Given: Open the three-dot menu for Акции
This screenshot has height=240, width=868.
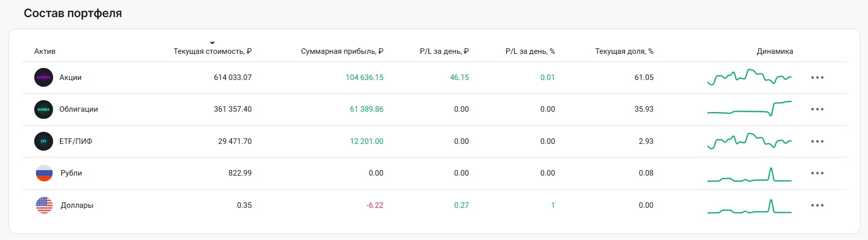Looking at the screenshot, I should point(817,77).
